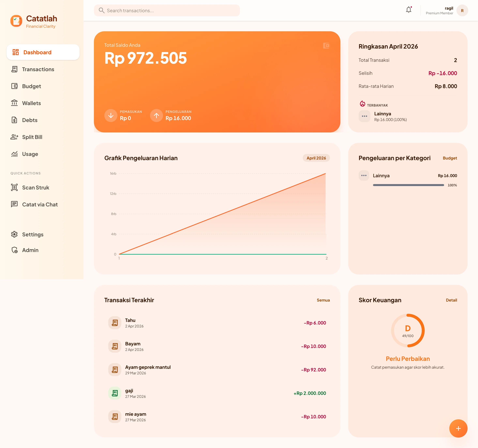This screenshot has width=478, height=448.
Task: Click the floating plus button
Action: tap(458, 428)
